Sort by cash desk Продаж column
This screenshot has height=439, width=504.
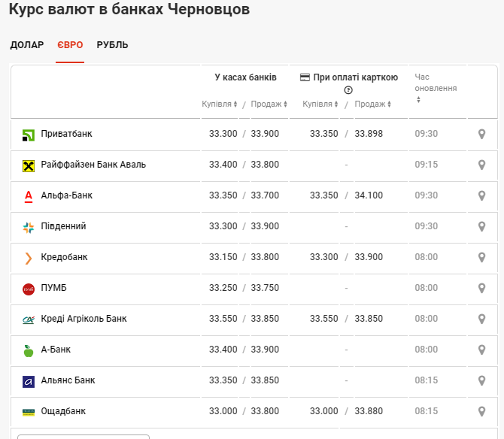[x=269, y=104]
